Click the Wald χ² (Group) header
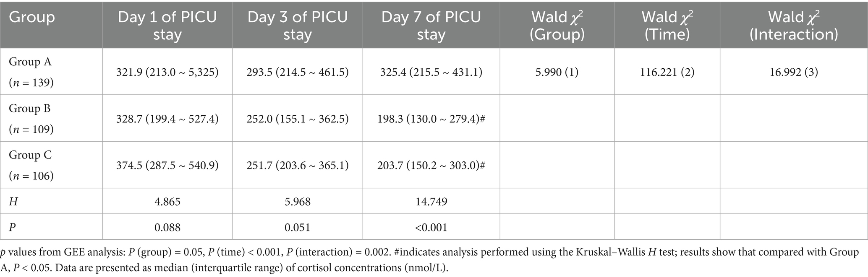The width and height of the screenshot is (868, 277). (557, 25)
